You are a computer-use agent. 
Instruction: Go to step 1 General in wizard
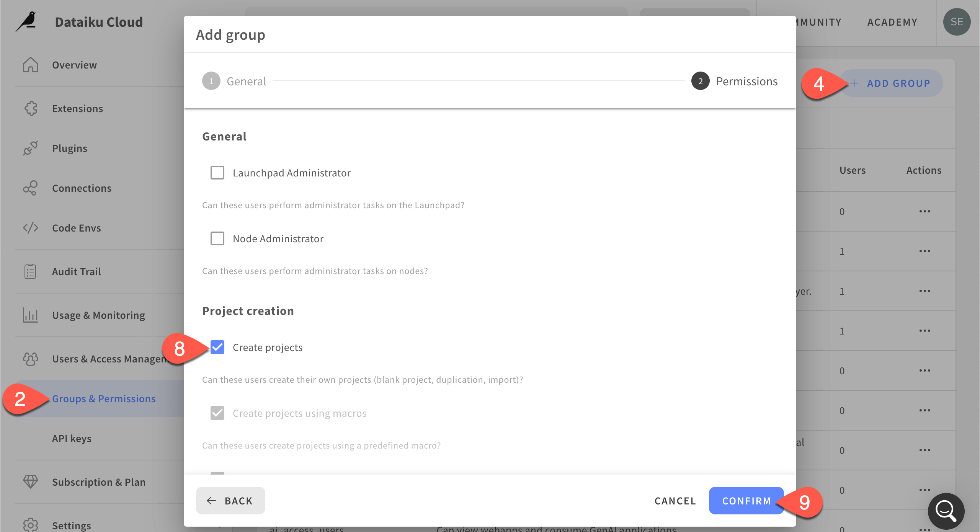(234, 81)
